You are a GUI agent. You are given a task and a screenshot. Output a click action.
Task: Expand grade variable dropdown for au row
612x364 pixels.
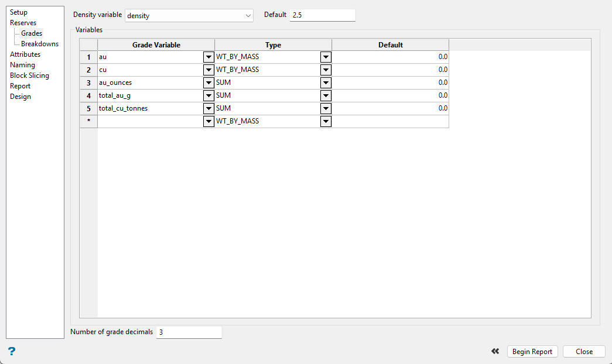(x=208, y=57)
